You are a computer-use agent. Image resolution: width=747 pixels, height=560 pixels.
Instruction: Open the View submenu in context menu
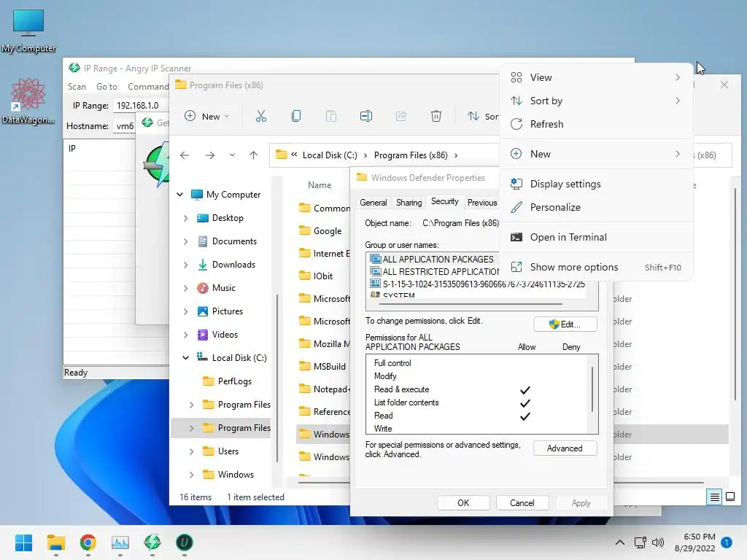pos(595,77)
